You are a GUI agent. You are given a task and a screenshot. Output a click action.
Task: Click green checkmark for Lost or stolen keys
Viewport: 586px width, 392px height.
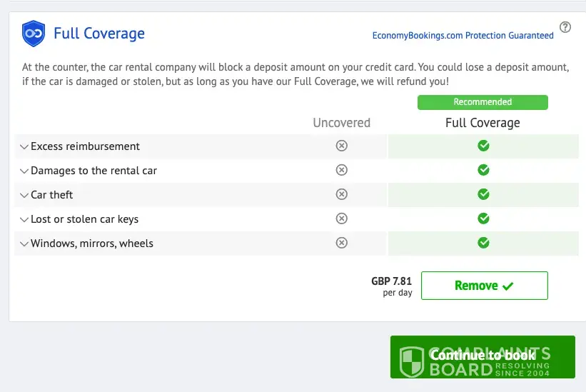[x=483, y=218]
